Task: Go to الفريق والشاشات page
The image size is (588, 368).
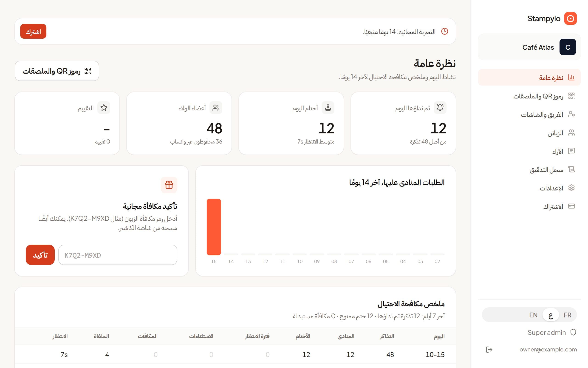Action: (x=529, y=114)
